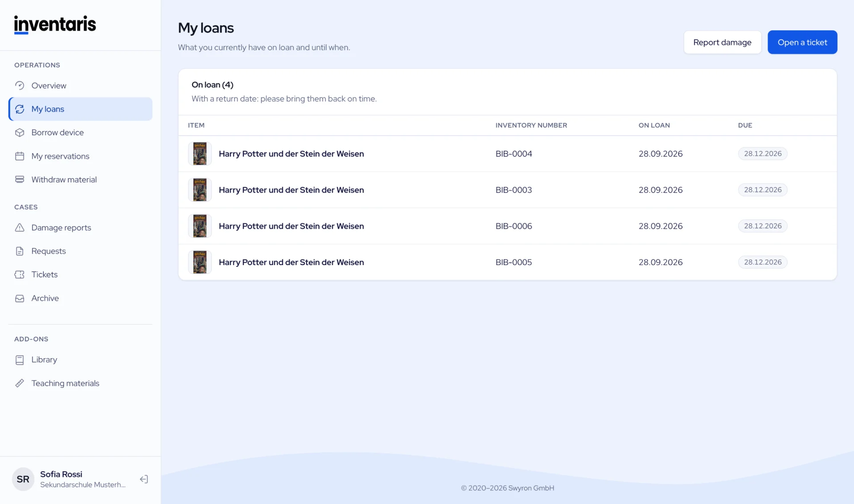854x504 pixels.
Task: Navigate to Requests
Action: point(81,251)
